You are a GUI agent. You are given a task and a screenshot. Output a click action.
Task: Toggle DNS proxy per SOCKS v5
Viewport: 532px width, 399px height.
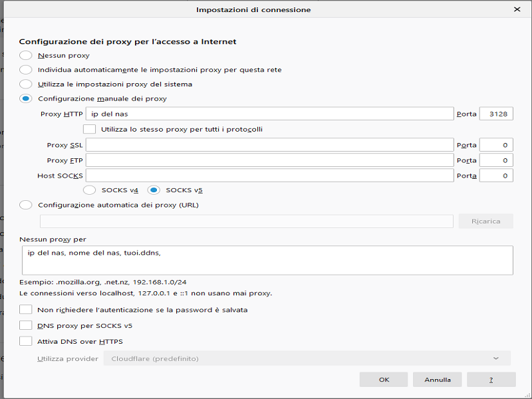[x=26, y=326]
